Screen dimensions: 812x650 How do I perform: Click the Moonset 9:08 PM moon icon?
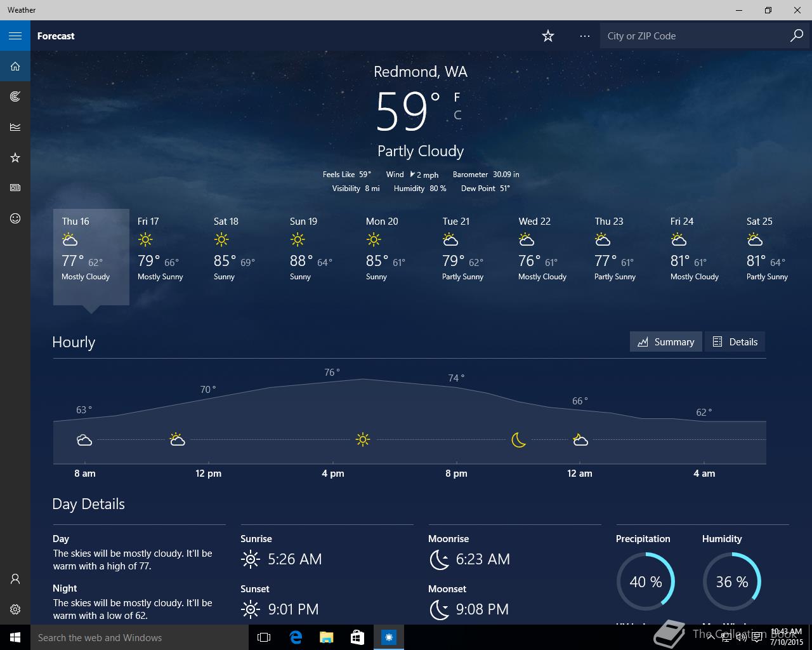click(439, 609)
